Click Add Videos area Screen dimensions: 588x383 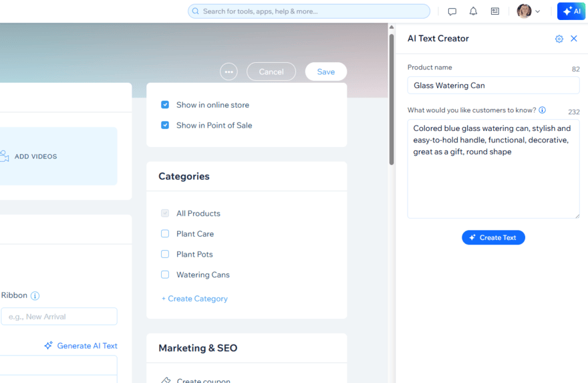click(58, 156)
